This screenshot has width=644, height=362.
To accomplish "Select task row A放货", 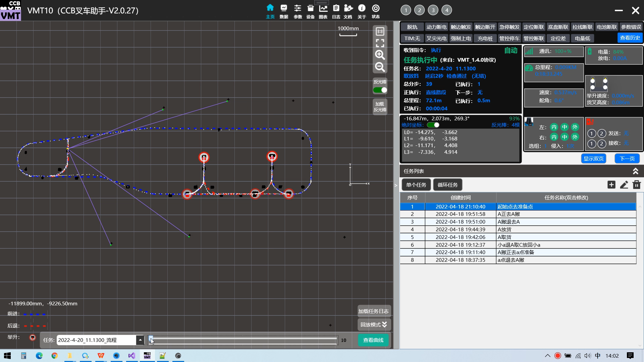I will point(518,230).
